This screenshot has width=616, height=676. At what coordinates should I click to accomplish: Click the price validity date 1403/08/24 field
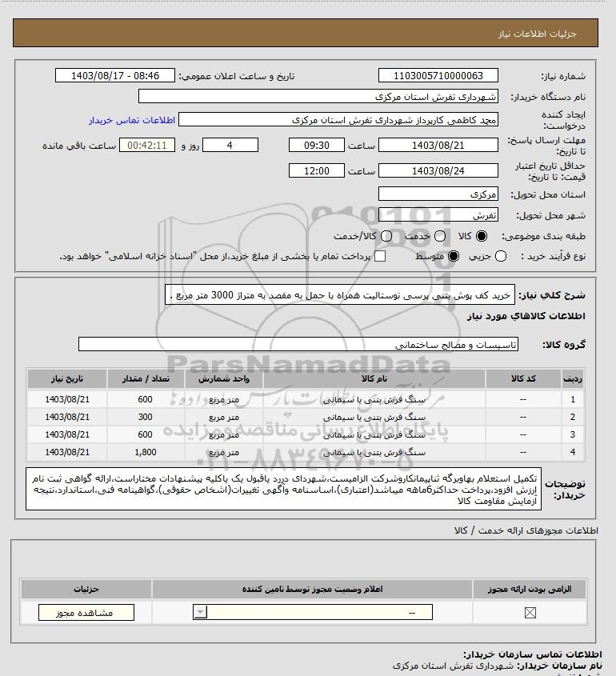(x=438, y=170)
